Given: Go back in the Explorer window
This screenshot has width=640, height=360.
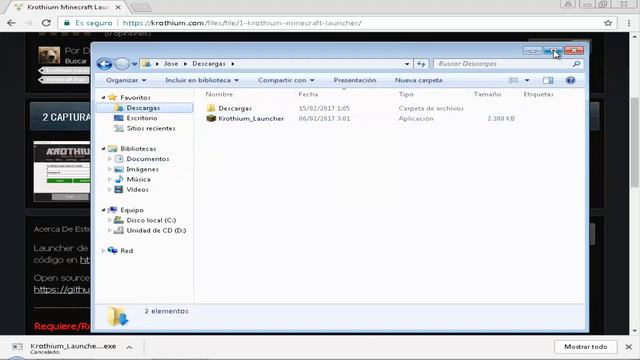Looking at the screenshot, I should click(104, 64).
